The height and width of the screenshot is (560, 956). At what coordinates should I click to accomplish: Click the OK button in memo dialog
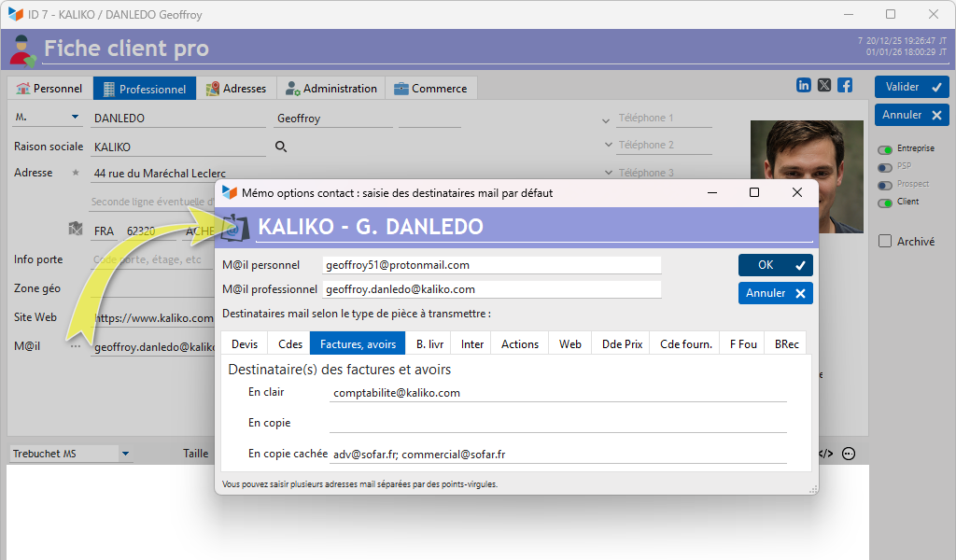[775, 265]
